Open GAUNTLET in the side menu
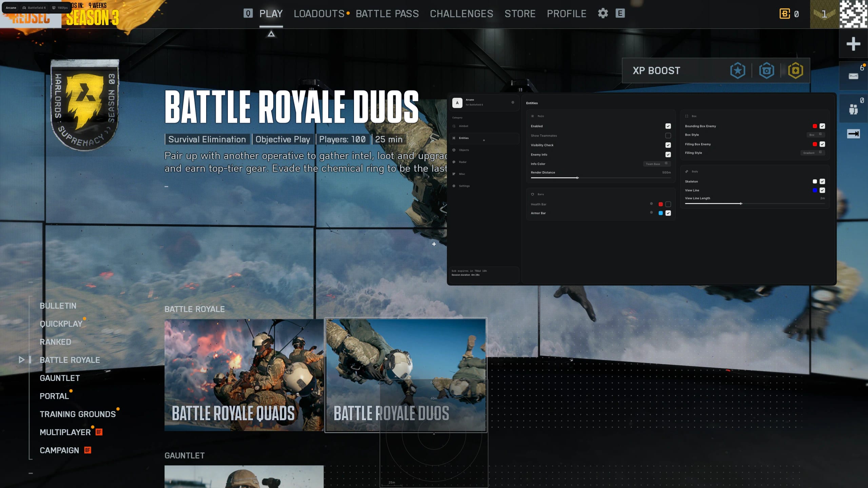868x488 pixels. [60, 378]
